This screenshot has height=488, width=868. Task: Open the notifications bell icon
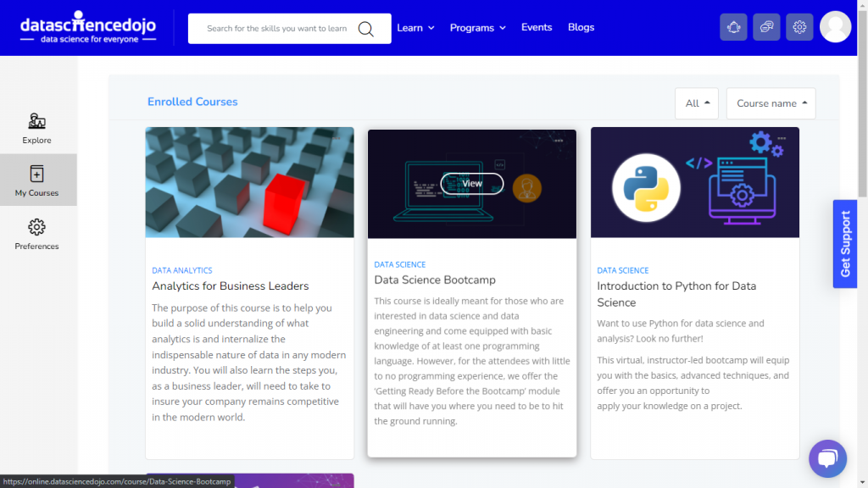(733, 27)
